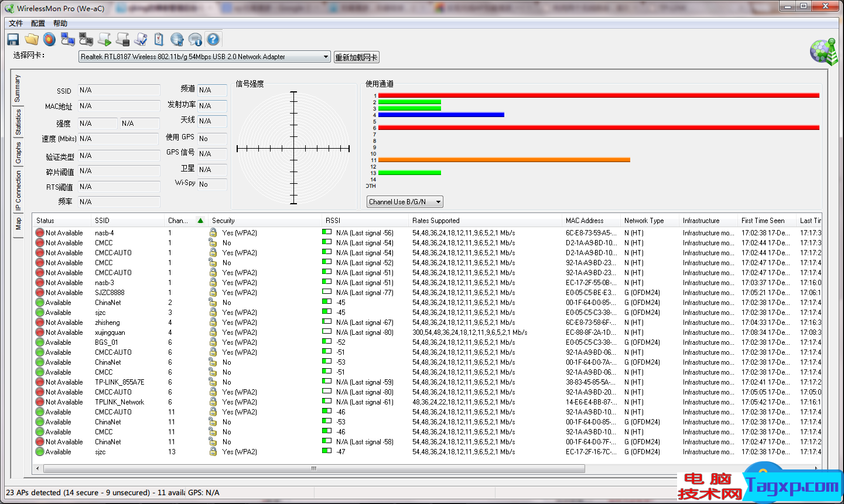Click the bullseye target toolbar icon
The height and width of the screenshot is (504, 844).
pyautogui.click(x=49, y=39)
